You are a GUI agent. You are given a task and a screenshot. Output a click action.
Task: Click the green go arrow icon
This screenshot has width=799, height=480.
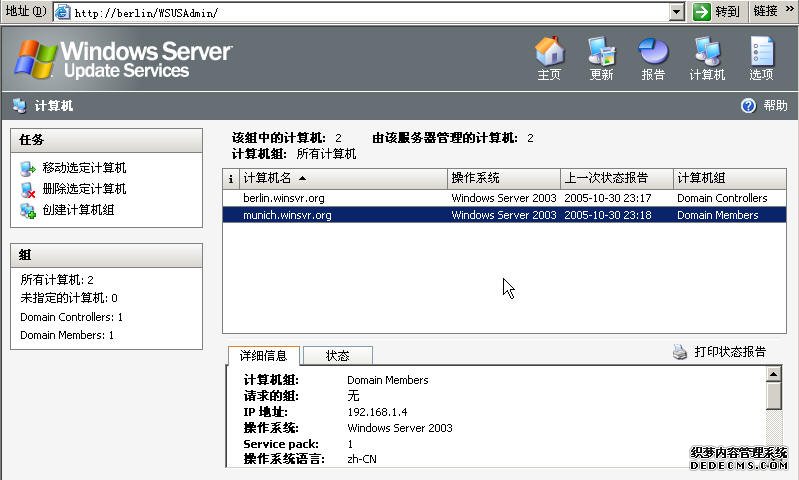[702, 12]
